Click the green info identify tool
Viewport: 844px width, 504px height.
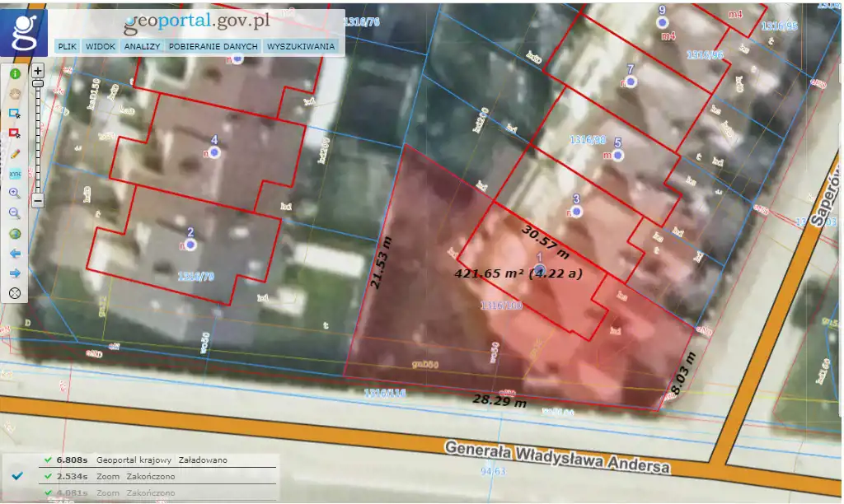click(15, 73)
